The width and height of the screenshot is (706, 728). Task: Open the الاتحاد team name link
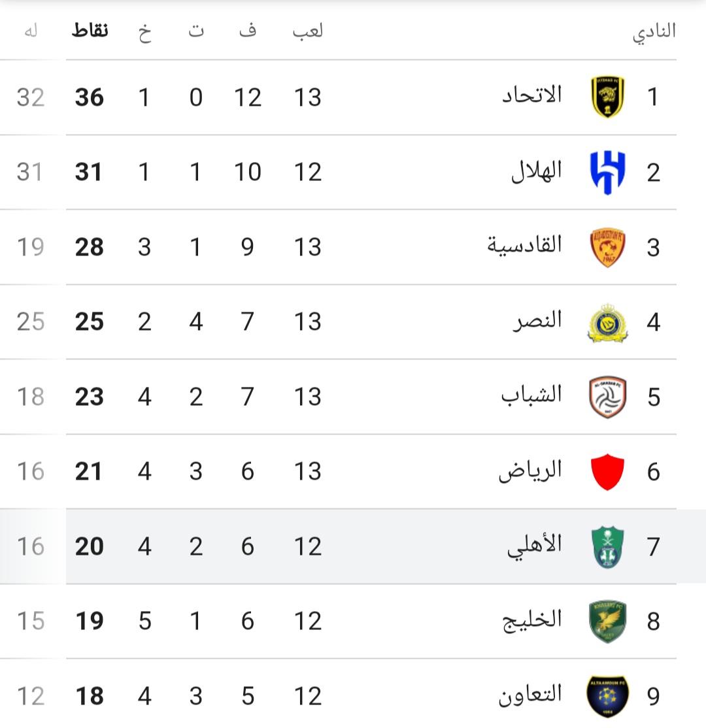point(532,95)
